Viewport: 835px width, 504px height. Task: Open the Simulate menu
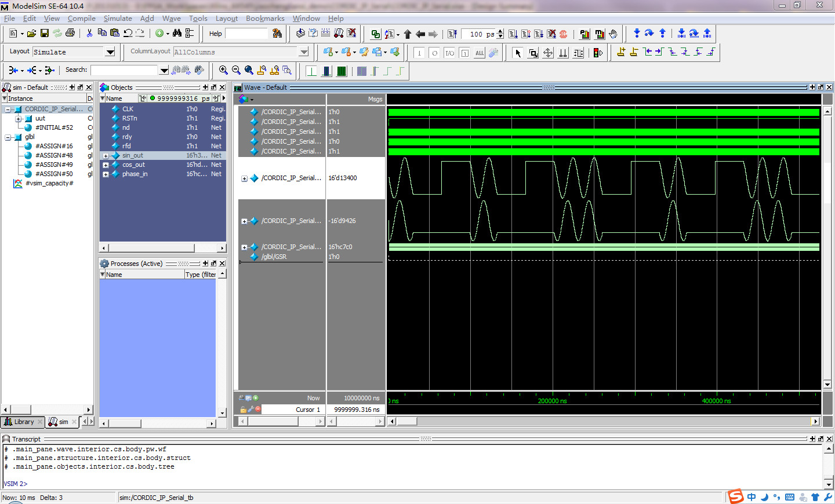click(x=118, y=19)
